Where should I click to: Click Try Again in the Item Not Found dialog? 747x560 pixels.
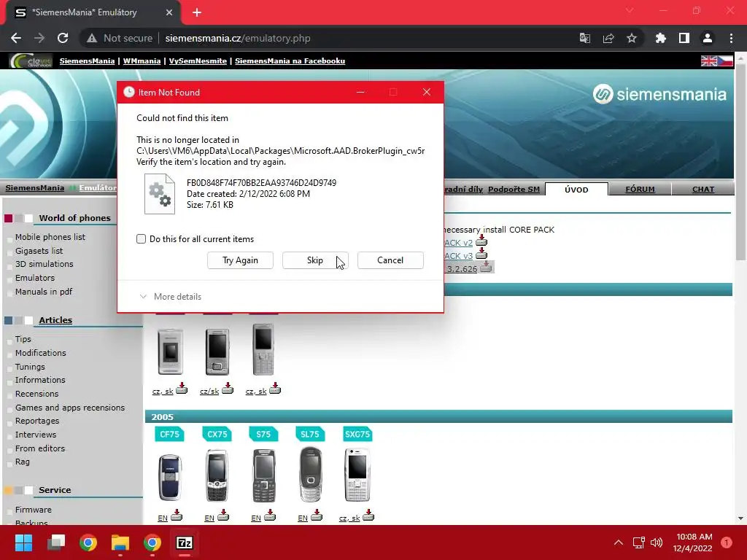coord(240,260)
